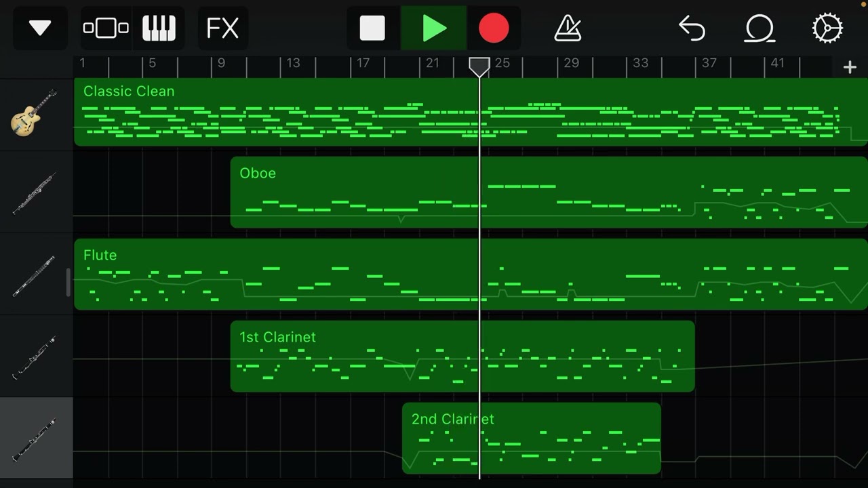Screen dimensions: 868x488
Task: Click the track header handle beside Flute
Action: pos(68,282)
